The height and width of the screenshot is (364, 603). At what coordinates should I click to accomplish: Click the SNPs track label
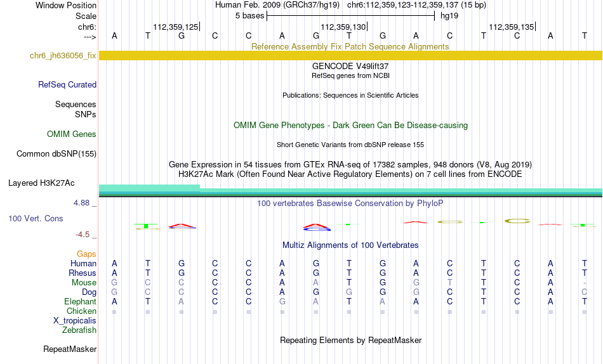(86, 115)
